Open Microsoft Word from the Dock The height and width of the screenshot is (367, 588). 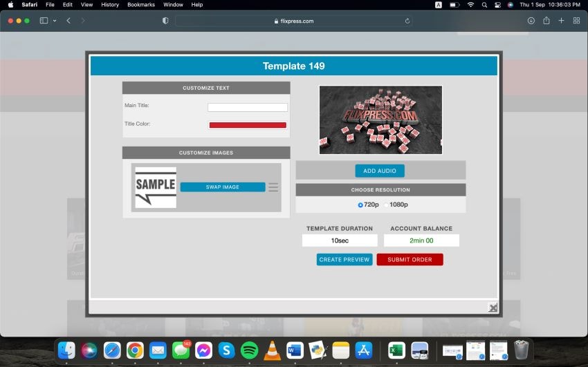295,351
